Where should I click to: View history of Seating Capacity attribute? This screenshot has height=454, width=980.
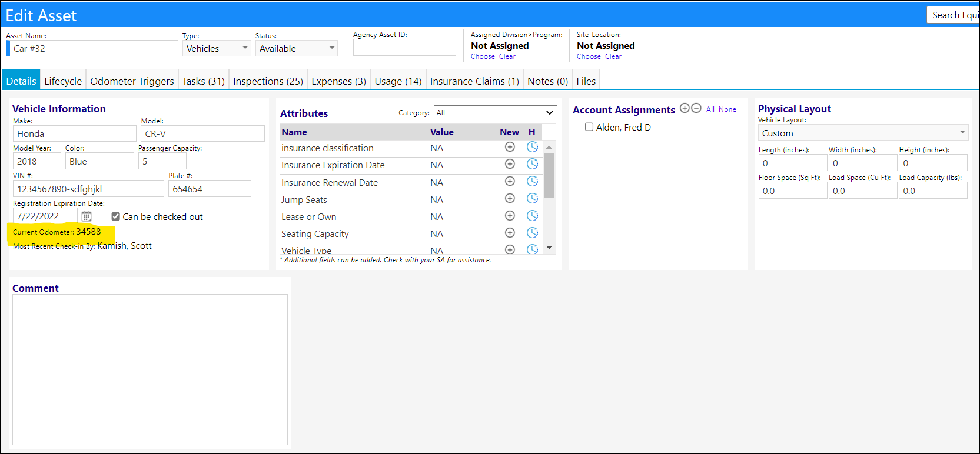click(532, 233)
